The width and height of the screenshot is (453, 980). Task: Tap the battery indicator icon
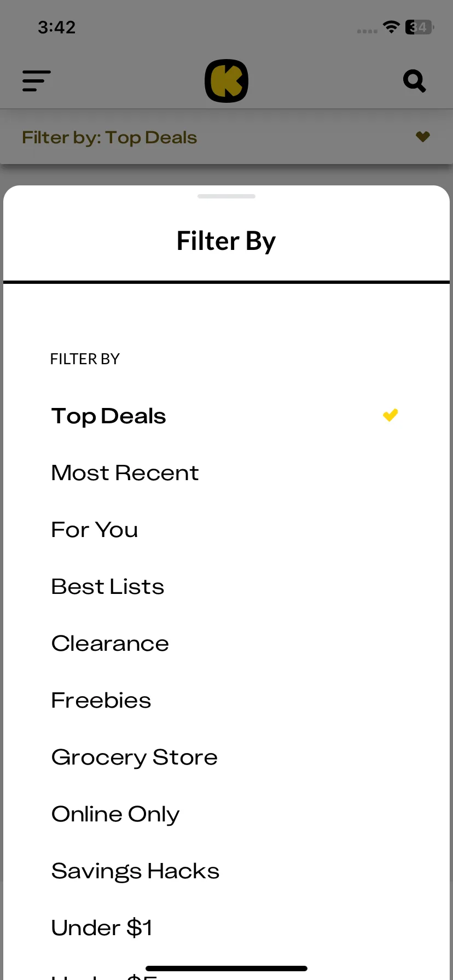coord(419,27)
